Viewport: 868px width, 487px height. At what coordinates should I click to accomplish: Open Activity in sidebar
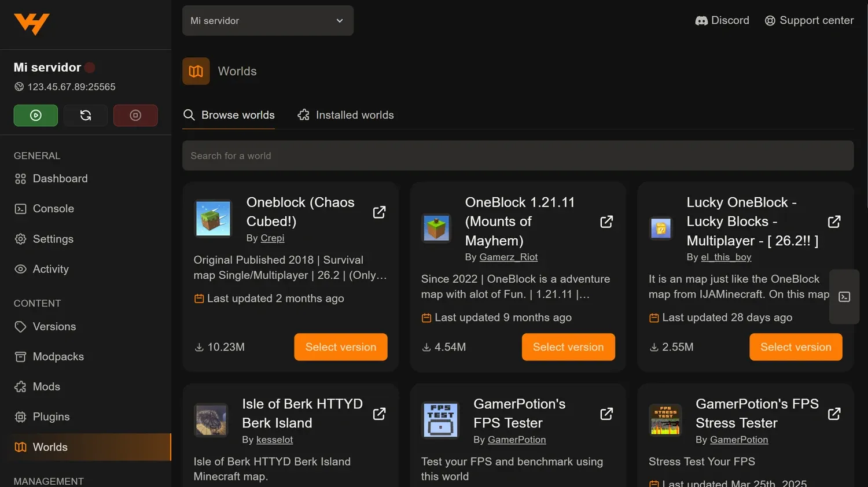pyautogui.click(x=86, y=269)
